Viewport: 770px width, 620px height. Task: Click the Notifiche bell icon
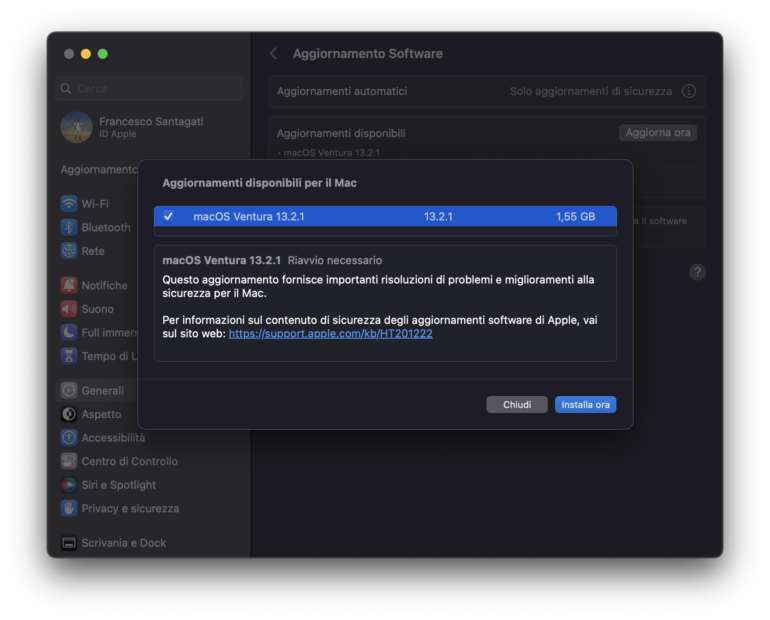point(69,285)
